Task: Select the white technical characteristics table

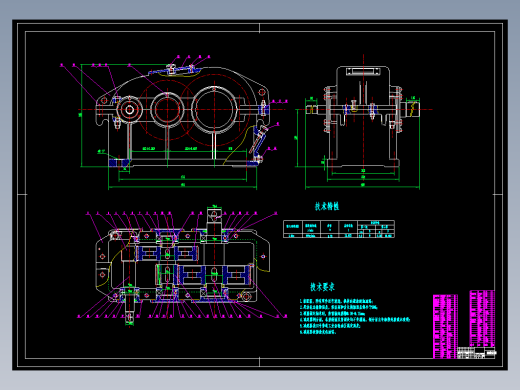Action: [x=339, y=229]
